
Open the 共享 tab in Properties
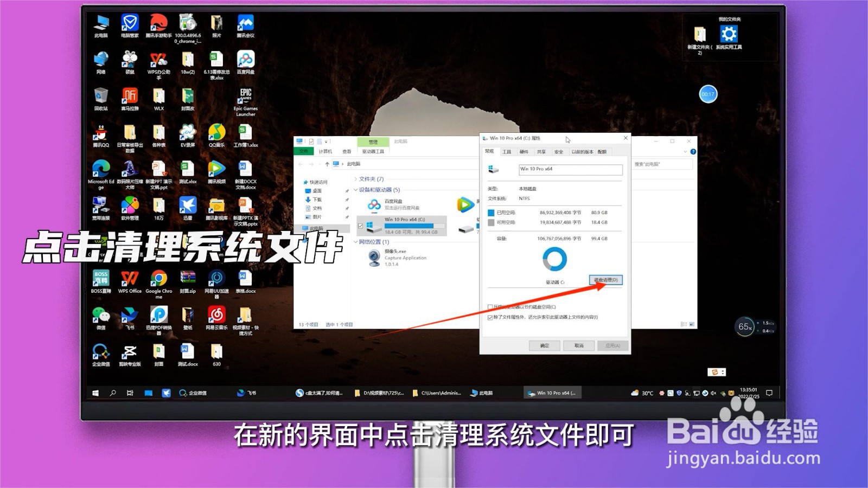(x=541, y=152)
